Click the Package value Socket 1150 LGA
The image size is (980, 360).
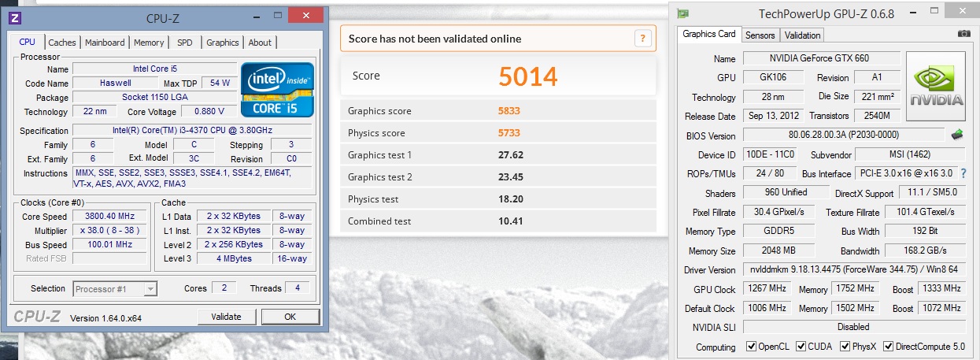[x=153, y=97]
